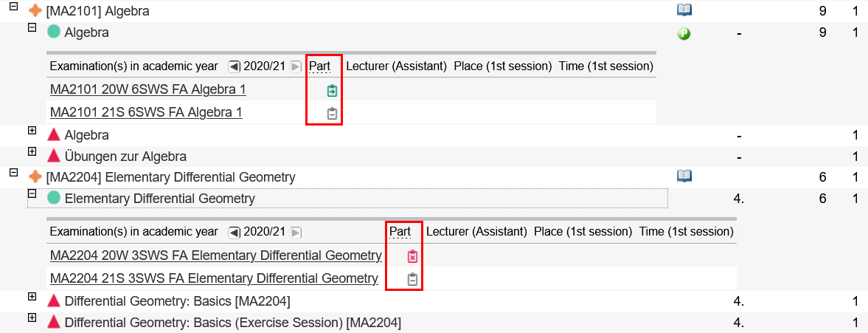Go to previous academic year in Algebra exams
This screenshot has height=333, width=868.
[234, 66]
